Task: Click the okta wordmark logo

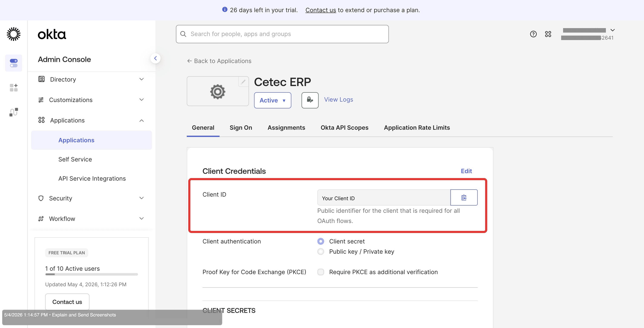Action: (x=52, y=34)
